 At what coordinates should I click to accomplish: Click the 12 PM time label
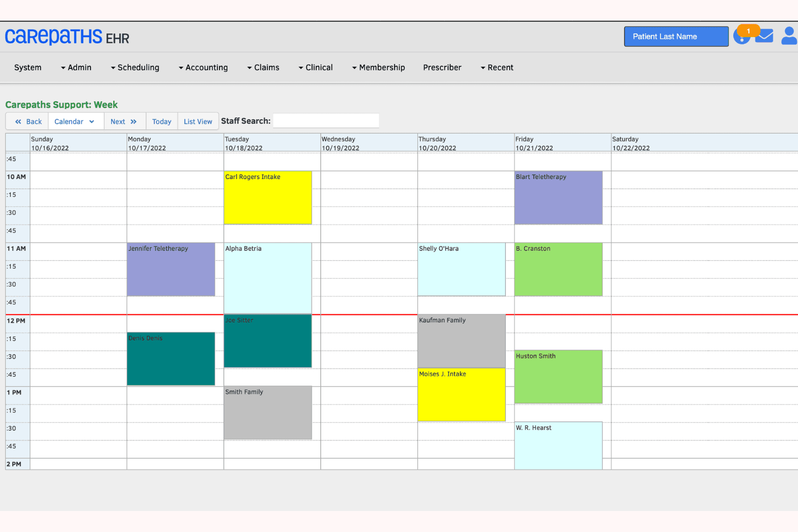tap(16, 321)
